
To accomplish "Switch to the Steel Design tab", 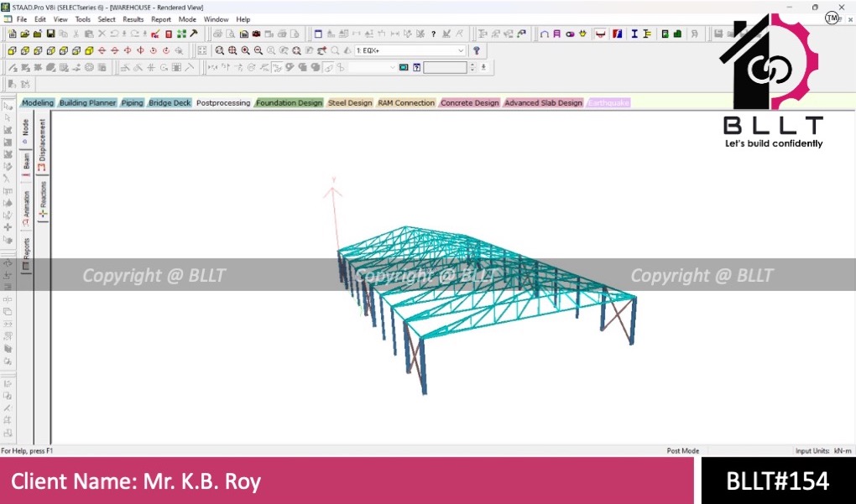I will [350, 102].
